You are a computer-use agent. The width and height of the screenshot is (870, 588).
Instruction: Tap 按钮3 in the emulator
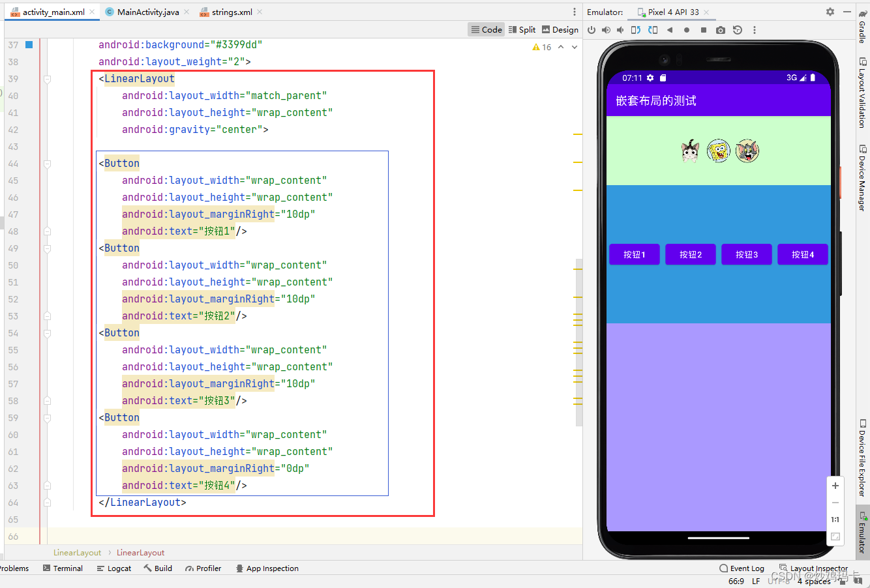(747, 254)
